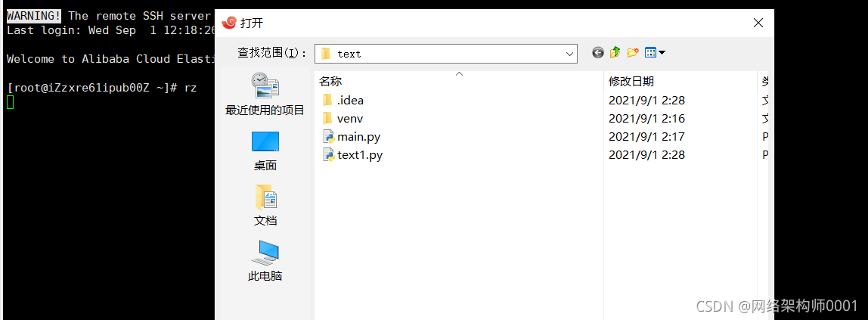Click the venv folder icon
This screenshot has height=320, width=868.
click(327, 119)
